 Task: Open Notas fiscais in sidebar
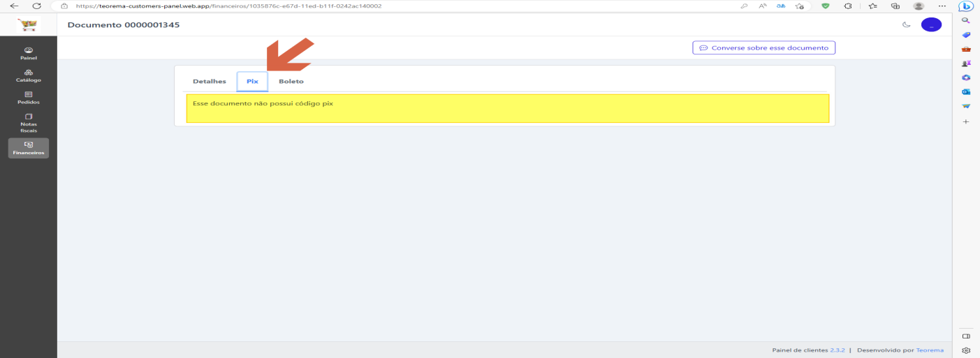29,123
